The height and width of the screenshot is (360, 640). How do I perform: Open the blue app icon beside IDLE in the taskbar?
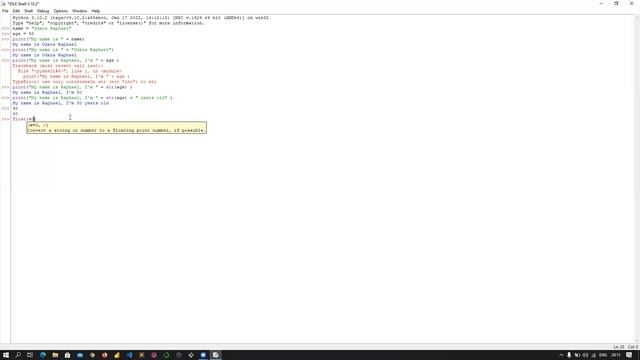(x=203, y=355)
